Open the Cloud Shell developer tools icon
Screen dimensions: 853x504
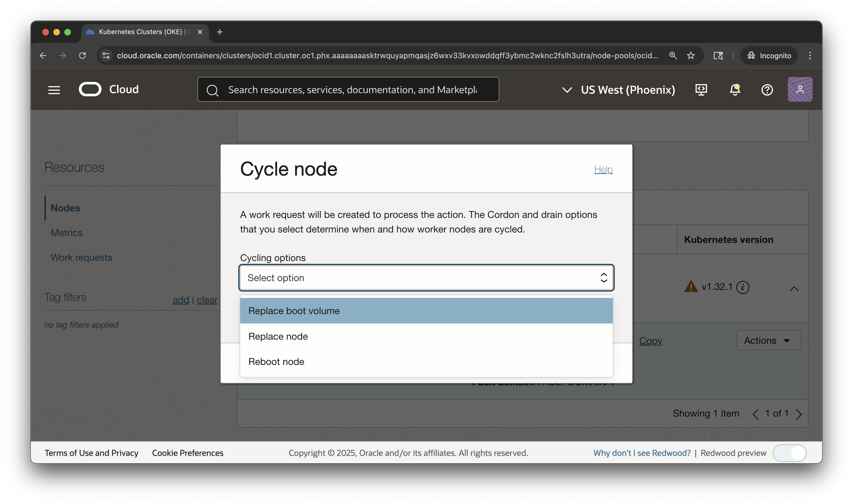701,90
